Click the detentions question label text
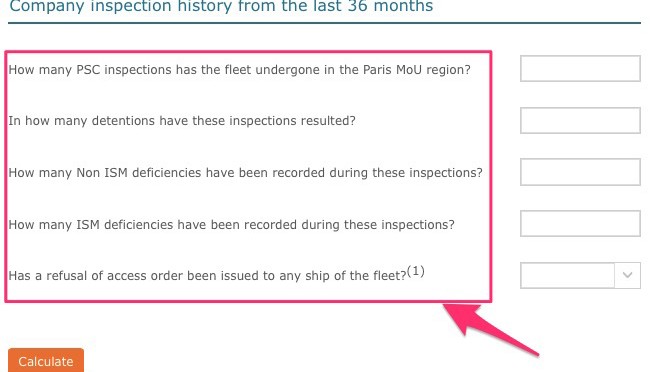 click(x=182, y=121)
